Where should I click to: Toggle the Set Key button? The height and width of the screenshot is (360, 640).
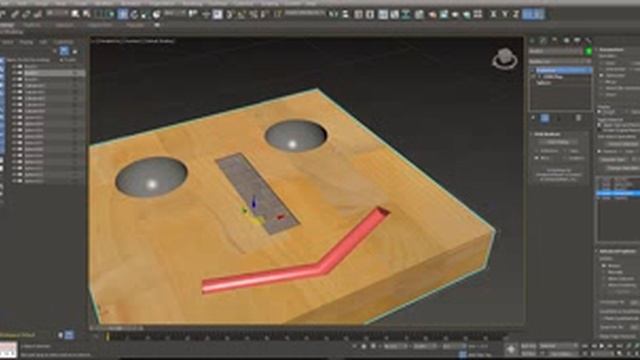pyautogui.click(x=529, y=353)
